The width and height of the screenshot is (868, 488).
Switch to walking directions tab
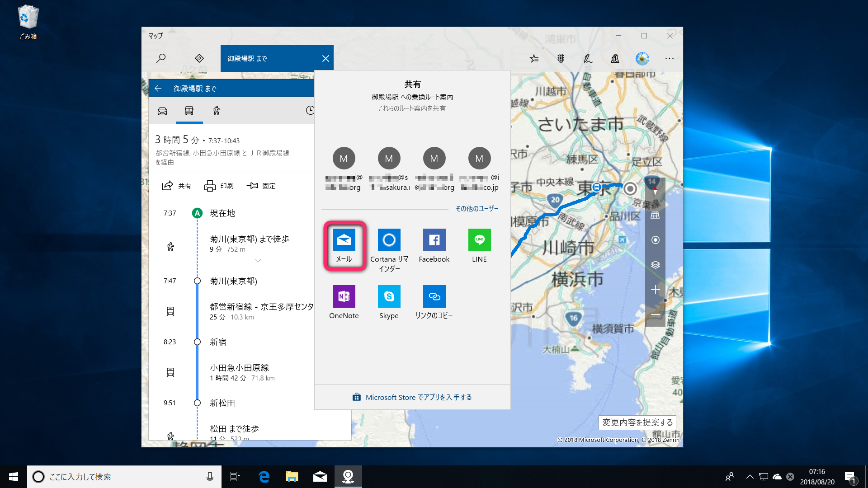[x=217, y=110]
